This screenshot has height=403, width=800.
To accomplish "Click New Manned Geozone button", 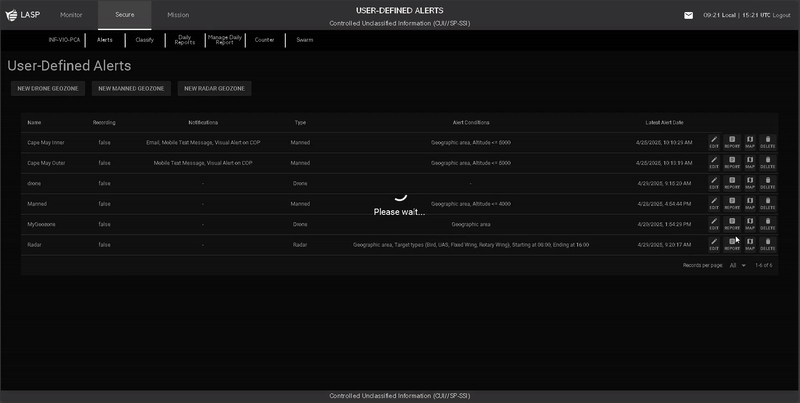I will [x=131, y=88].
